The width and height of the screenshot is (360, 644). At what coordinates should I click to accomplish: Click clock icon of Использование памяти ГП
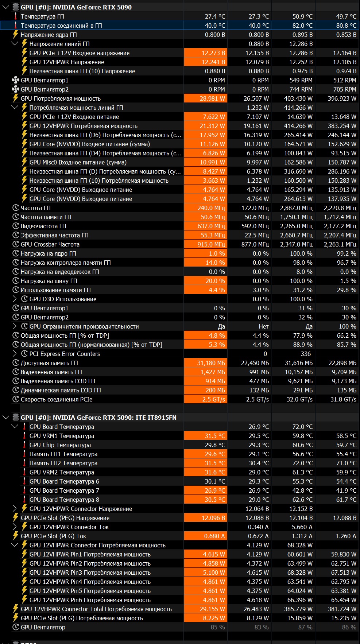coord(15,290)
